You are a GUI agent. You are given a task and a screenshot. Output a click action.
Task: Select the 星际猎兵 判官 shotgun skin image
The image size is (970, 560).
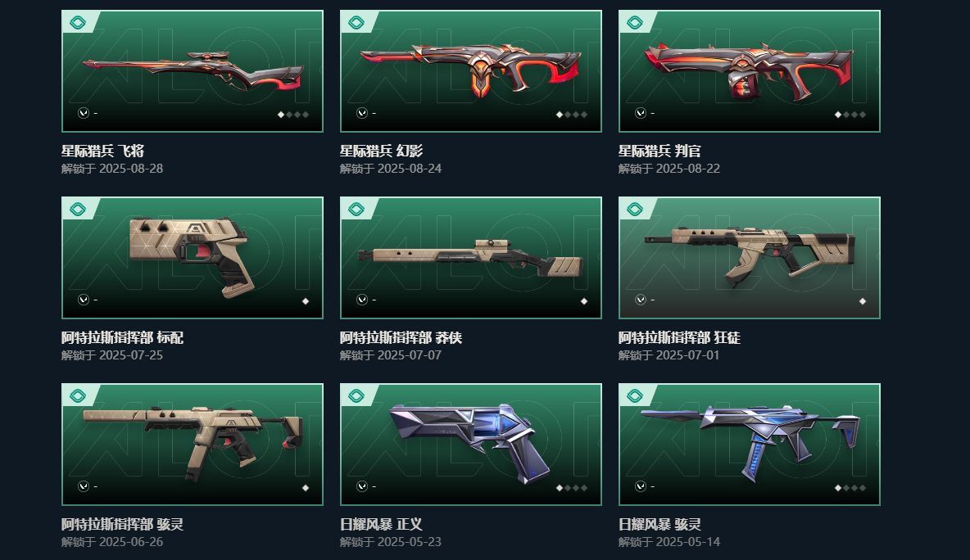(x=749, y=71)
